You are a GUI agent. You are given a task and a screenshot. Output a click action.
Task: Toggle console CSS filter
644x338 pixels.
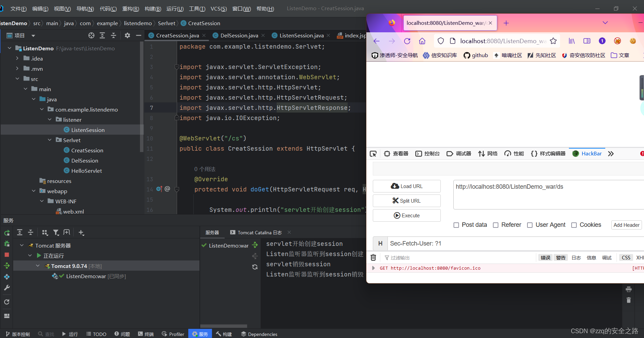click(626, 258)
